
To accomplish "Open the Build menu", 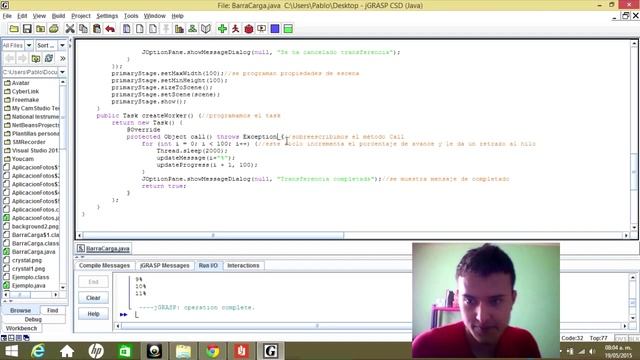I will click(58, 16).
